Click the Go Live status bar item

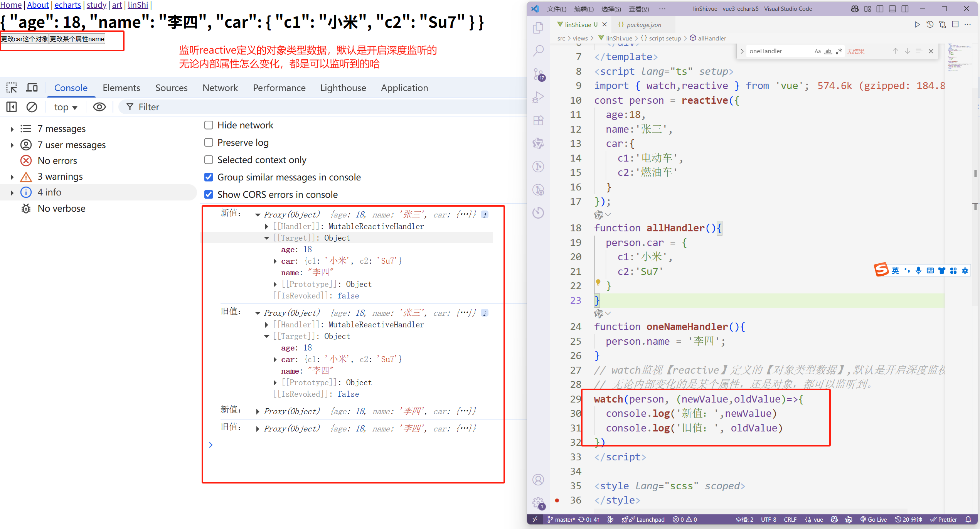874,519
